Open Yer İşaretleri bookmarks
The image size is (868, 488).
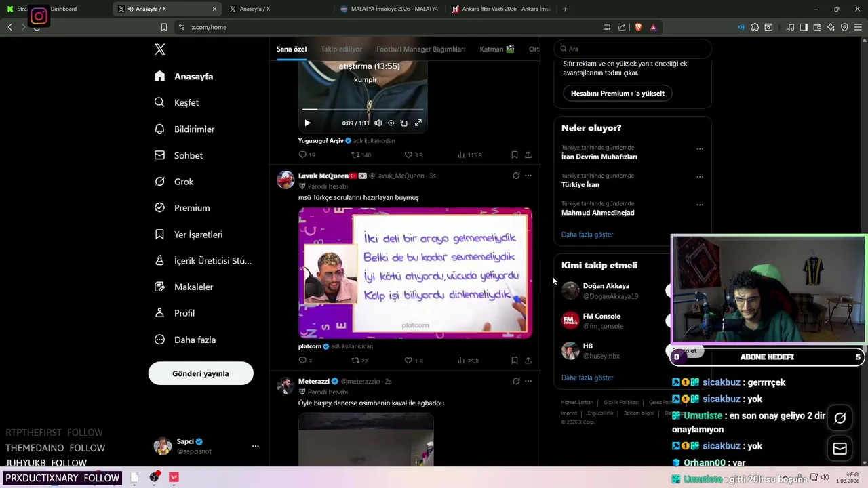point(189,235)
